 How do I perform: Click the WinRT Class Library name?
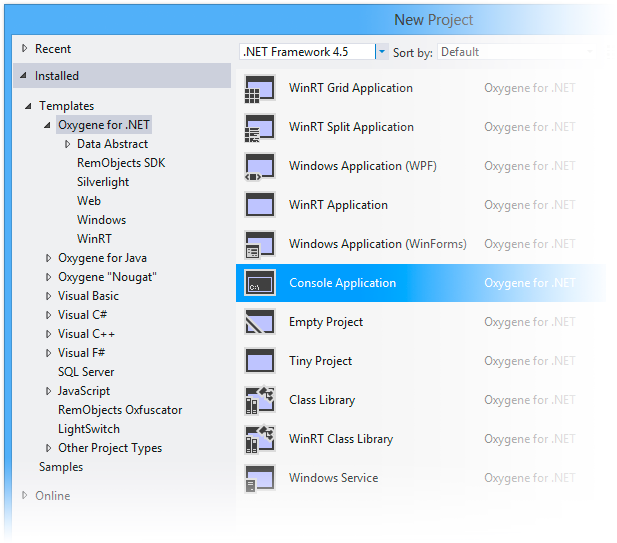click(341, 439)
